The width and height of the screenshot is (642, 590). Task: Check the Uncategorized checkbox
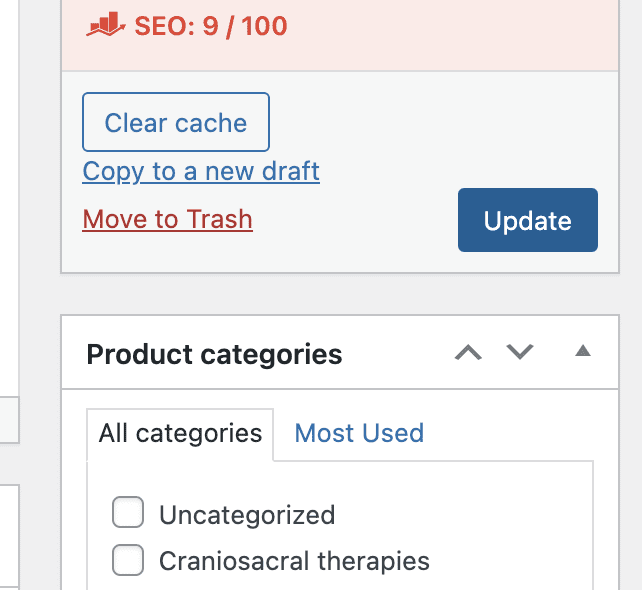[x=128, y=512]
